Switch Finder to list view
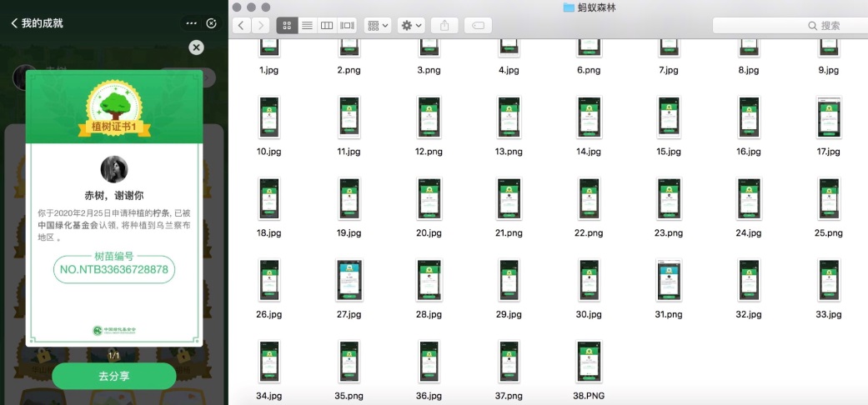The height and width of the screenshot is (405, 868). click(x=307, y=26)
